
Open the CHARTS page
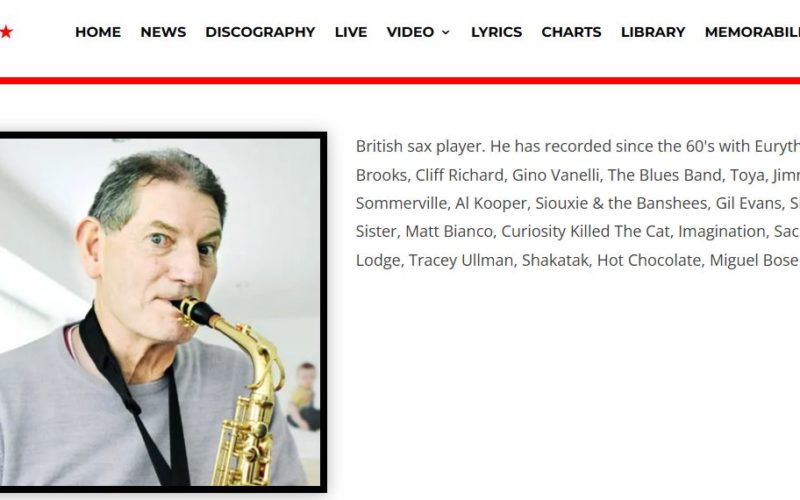click(x=571, y=32)
